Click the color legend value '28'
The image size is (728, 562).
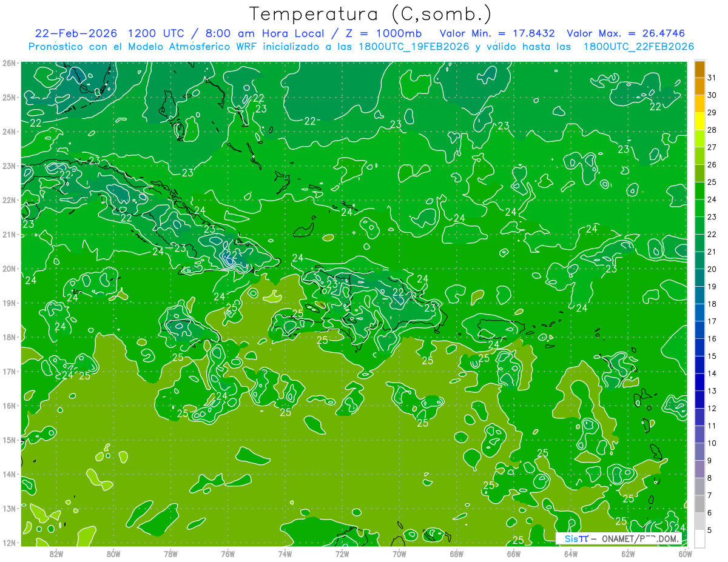tap(712, 130)
